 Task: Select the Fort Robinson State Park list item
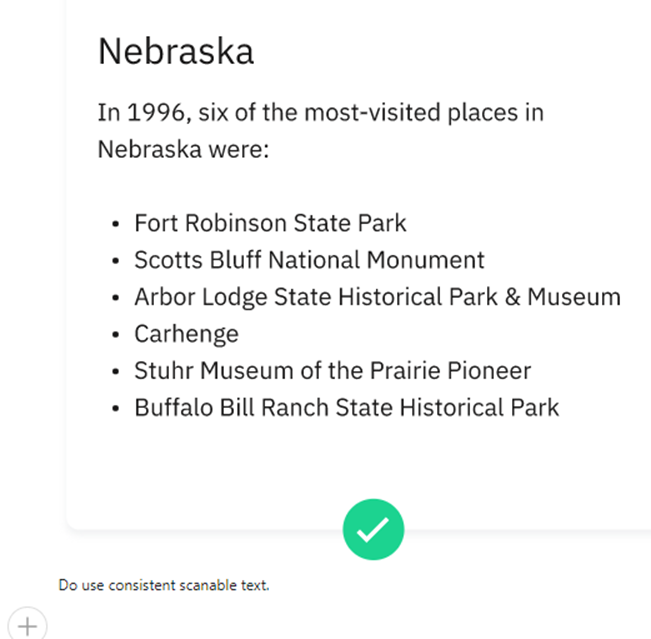270,223
